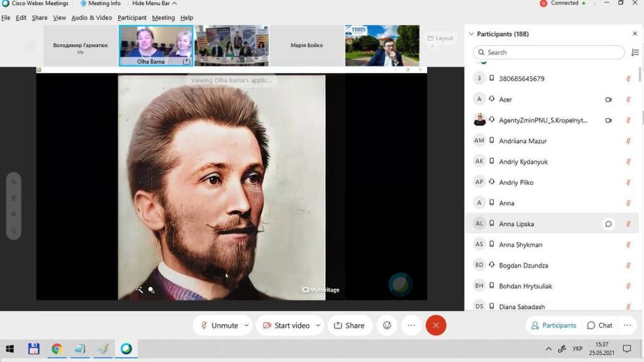Screen dimensions: 644x362
Task: Unmute the microphone
Action: [x=219, y=325]
